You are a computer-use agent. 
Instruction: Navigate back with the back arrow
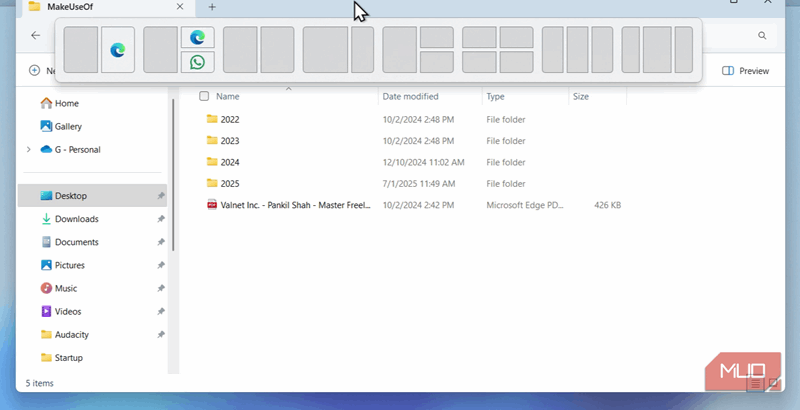[36, 35]
